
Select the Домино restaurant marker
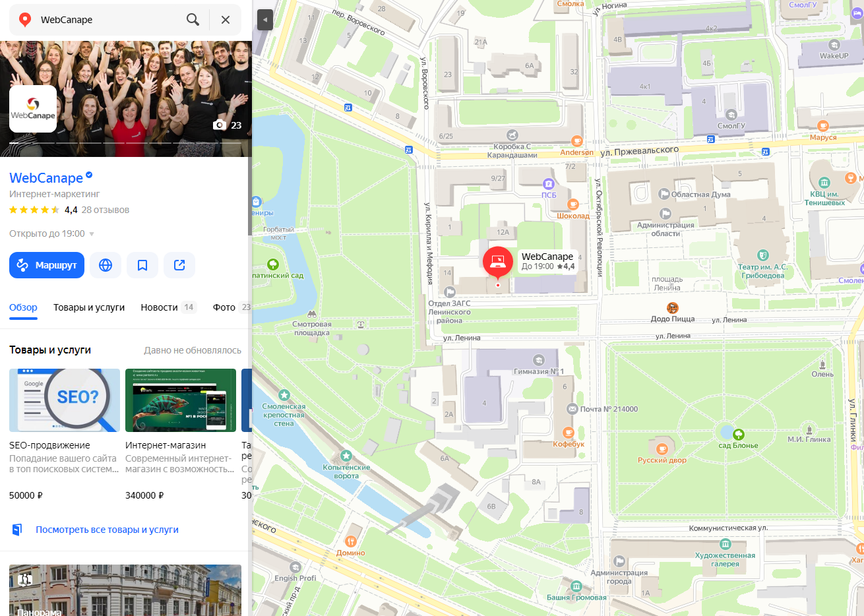(x=351, y=541)
